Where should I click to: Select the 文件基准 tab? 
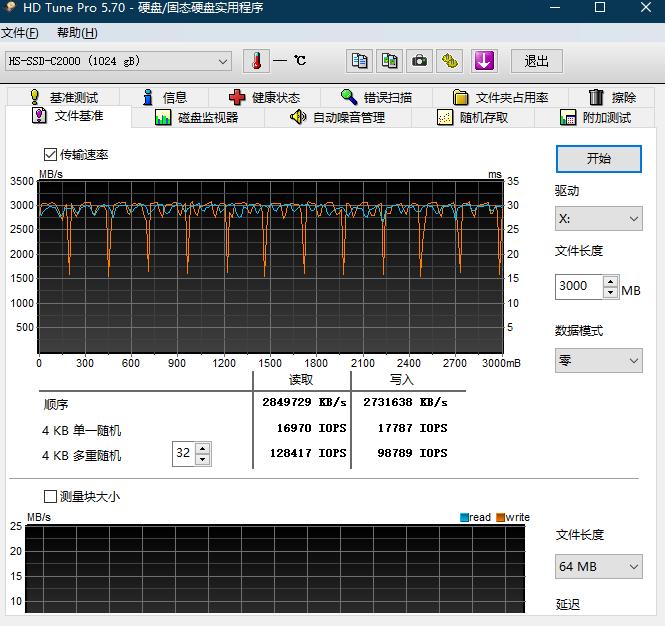(68, 116)
